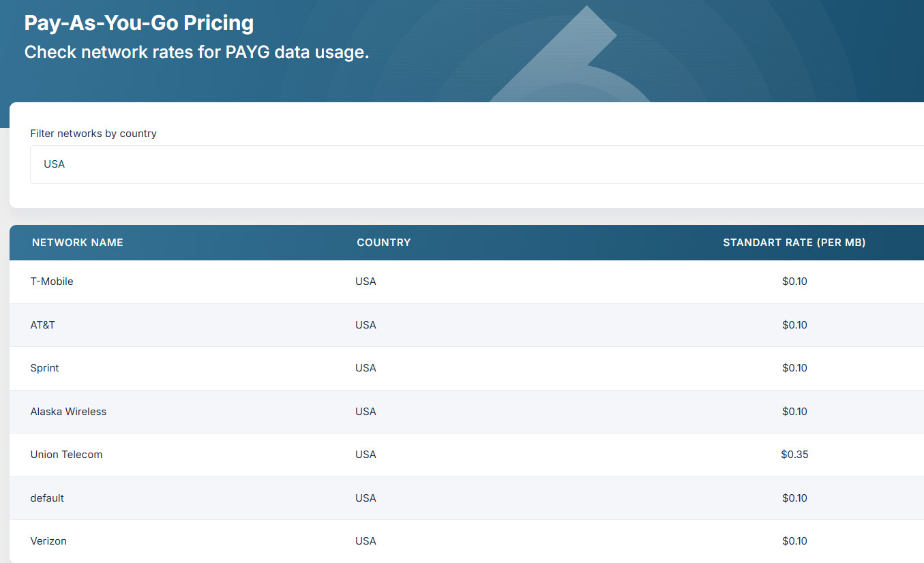This screenshot has width=924, height=563.
Task: Click the Standart Rate (Per MB) column header
Action: click(x=794, y=243)
